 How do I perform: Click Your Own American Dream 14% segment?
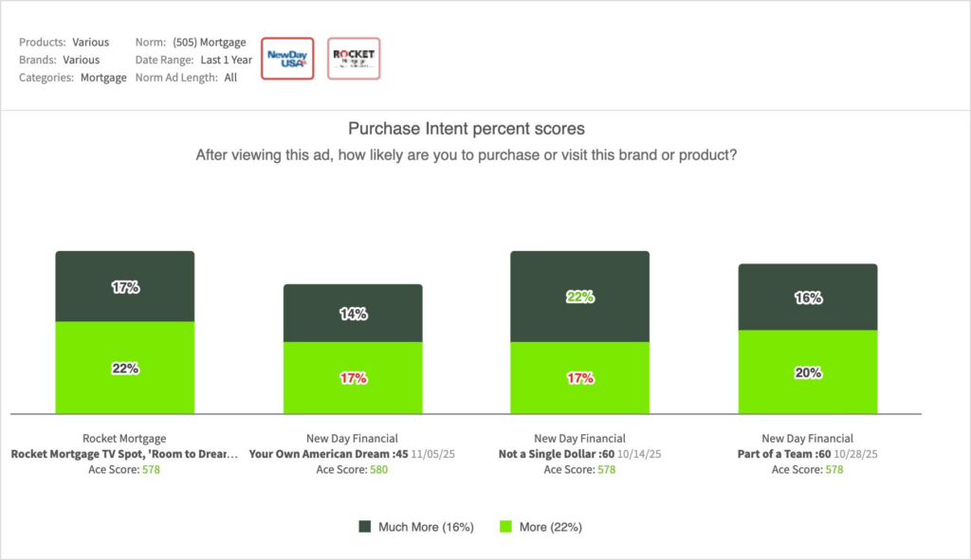pos(353,313)
